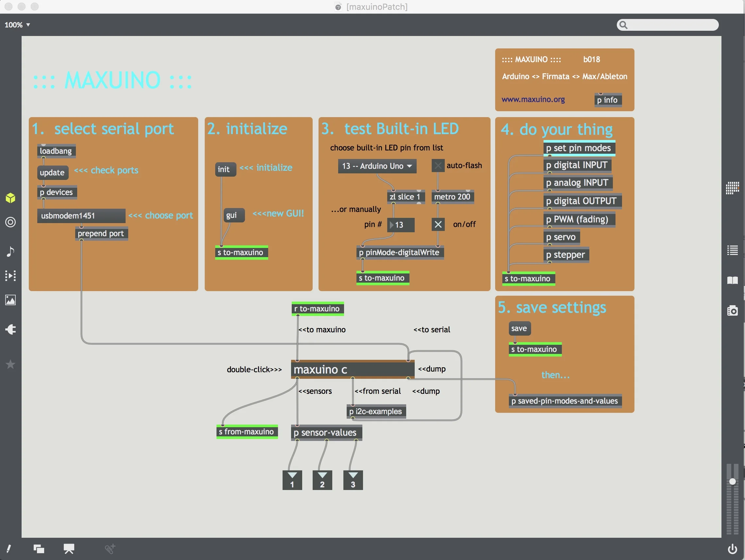Click the www.maxuino.org link
Screen dimensions: 745x560
pyautogui.click(x=533, y=99)
